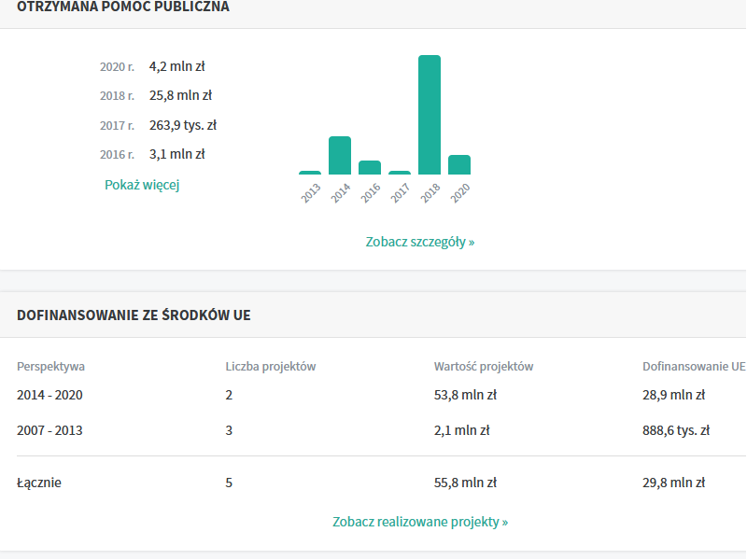The width and height of the screenshot is (747, 560).
Task: Click the "4,2 mln zł" value for 2020
Action: 176,66
